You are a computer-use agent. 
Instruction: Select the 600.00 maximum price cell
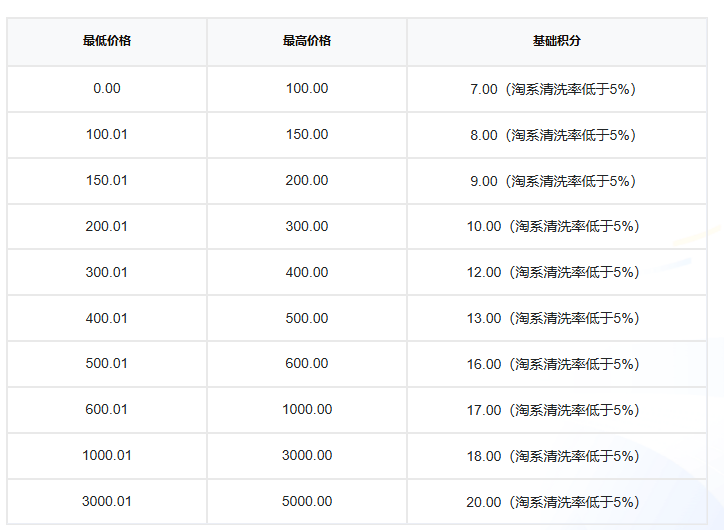point(307,364)
